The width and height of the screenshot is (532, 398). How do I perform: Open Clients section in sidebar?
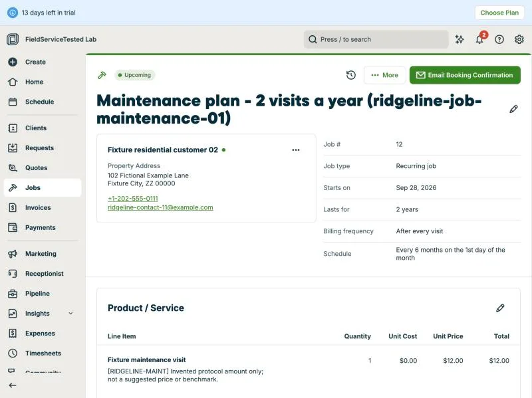[36, 128]
